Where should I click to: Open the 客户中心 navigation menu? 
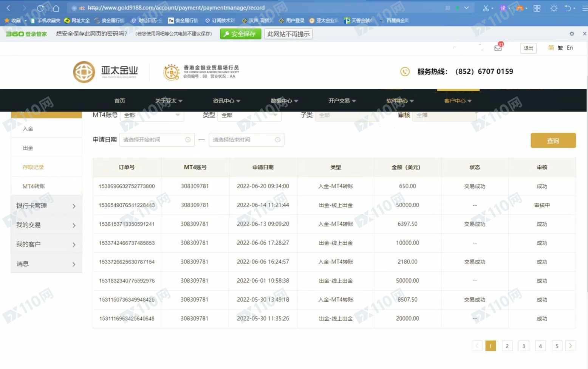[458, 101]
